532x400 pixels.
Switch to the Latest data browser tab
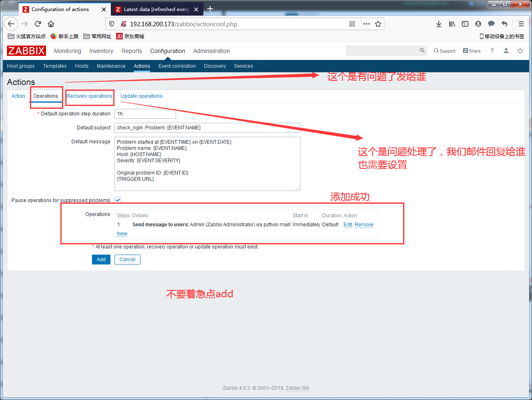click(156, 9)
